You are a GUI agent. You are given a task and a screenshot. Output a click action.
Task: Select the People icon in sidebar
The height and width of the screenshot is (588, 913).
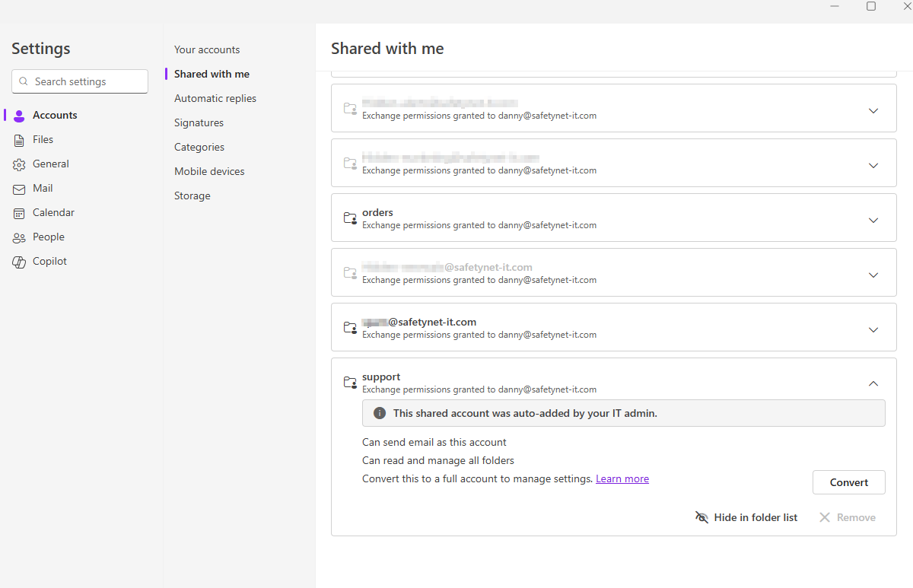(x=19, y=237)
